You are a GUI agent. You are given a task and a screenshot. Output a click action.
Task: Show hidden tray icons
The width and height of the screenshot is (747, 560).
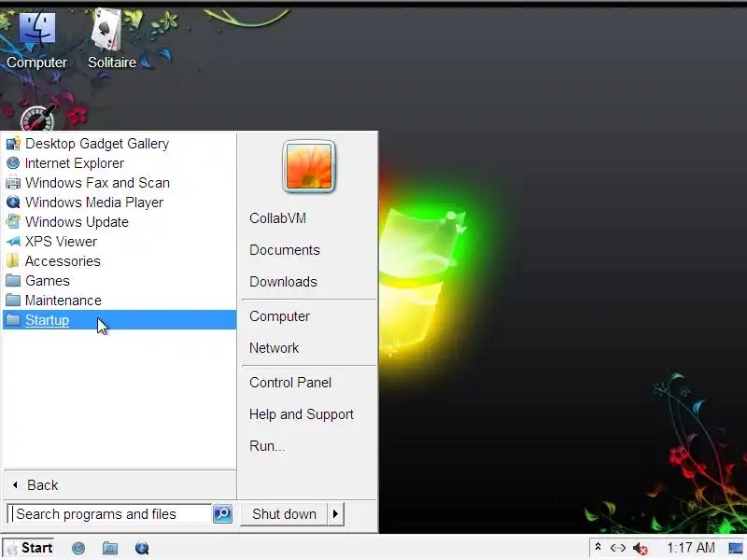(x=598, y=548)
